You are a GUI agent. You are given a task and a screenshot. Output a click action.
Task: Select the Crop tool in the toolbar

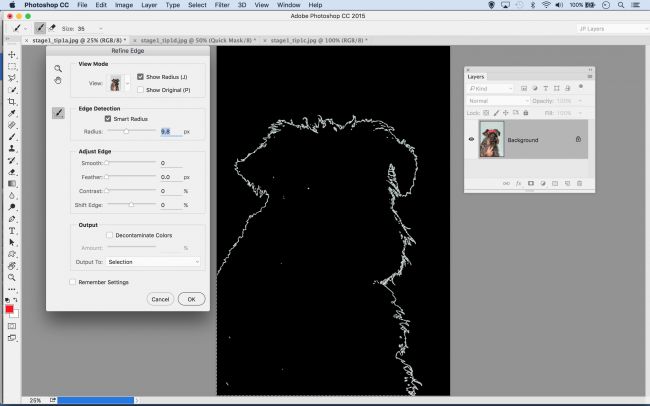(12, 101)
